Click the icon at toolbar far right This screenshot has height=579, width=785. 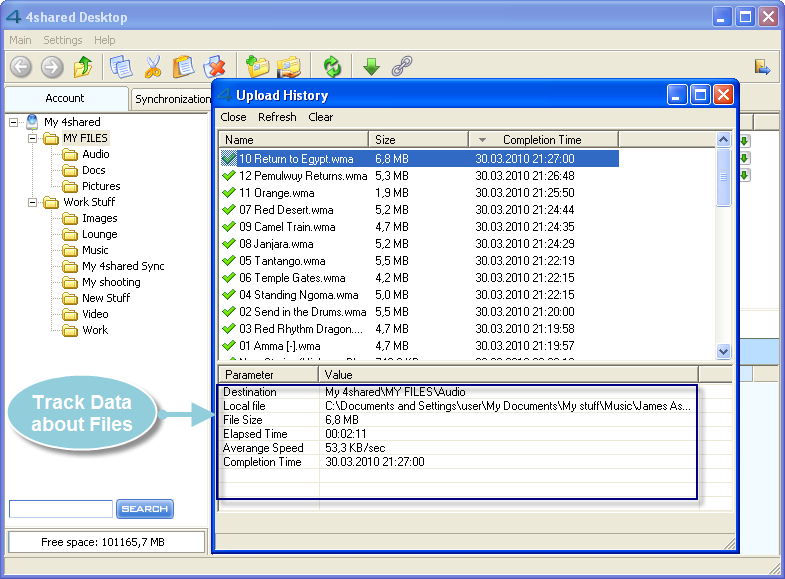tap(762, 67)
